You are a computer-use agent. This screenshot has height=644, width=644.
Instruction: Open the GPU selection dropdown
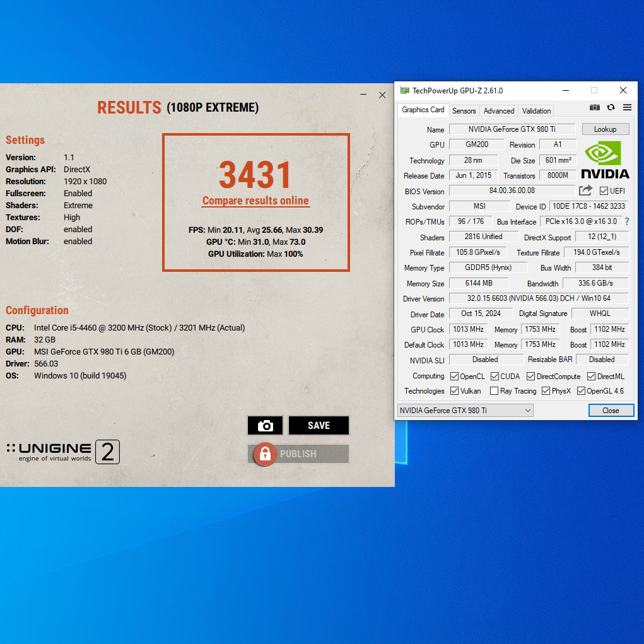pos(465,410)
